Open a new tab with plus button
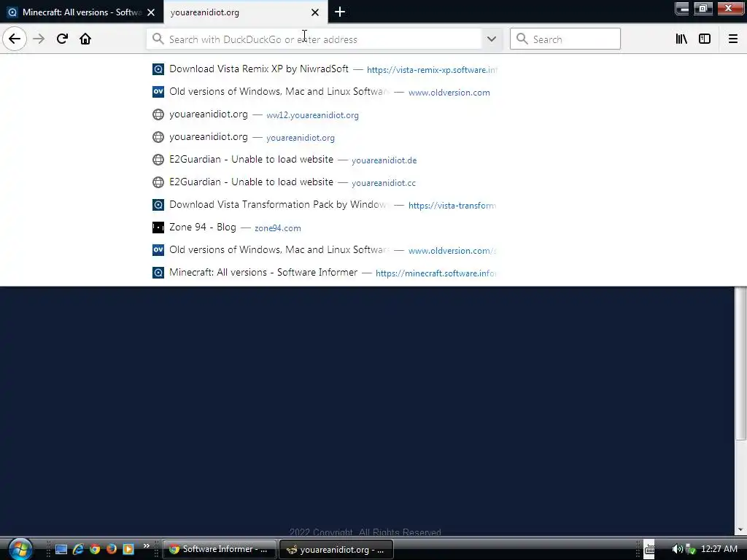This screenshot has height=560, width=747. click(340, 12)
